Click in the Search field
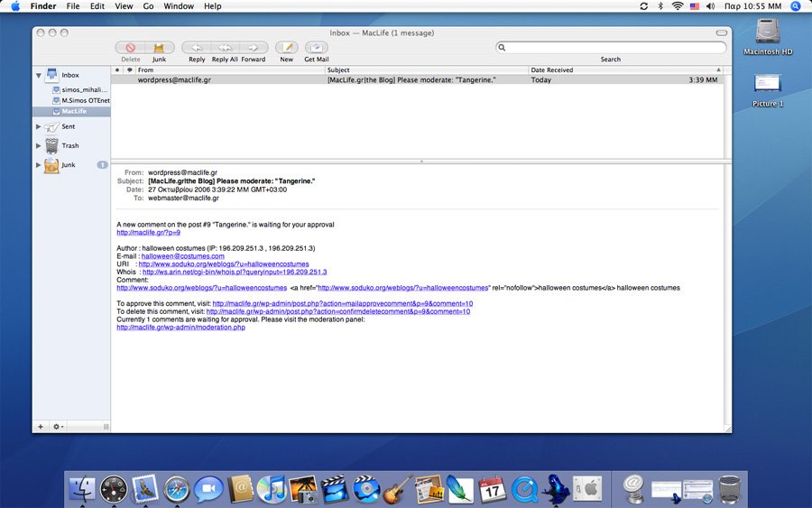This screenshot has width=812, height=508. tap(614, 48)
